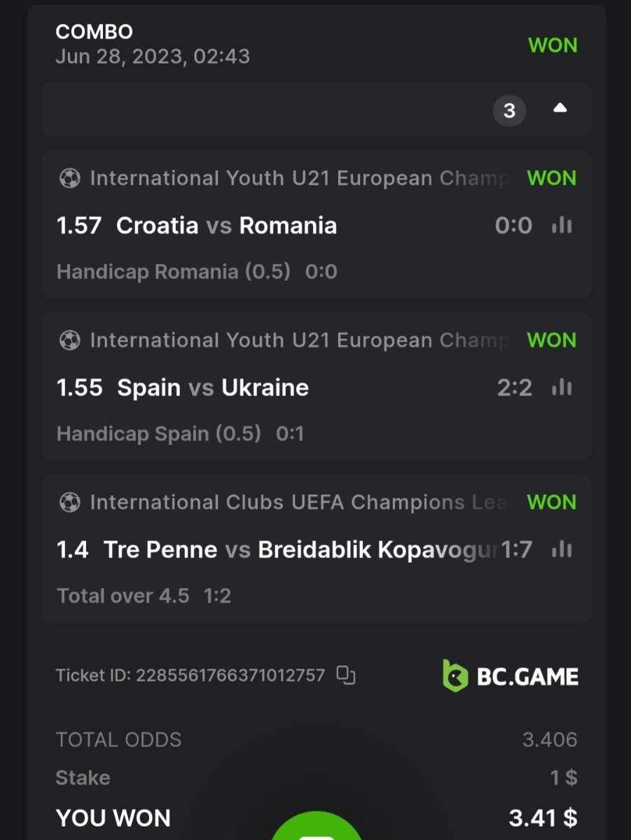Select the Handicap Spain (0.5) market line
Image resolution: width=631 pixels, height=840 pixels.
coord(158,434)
